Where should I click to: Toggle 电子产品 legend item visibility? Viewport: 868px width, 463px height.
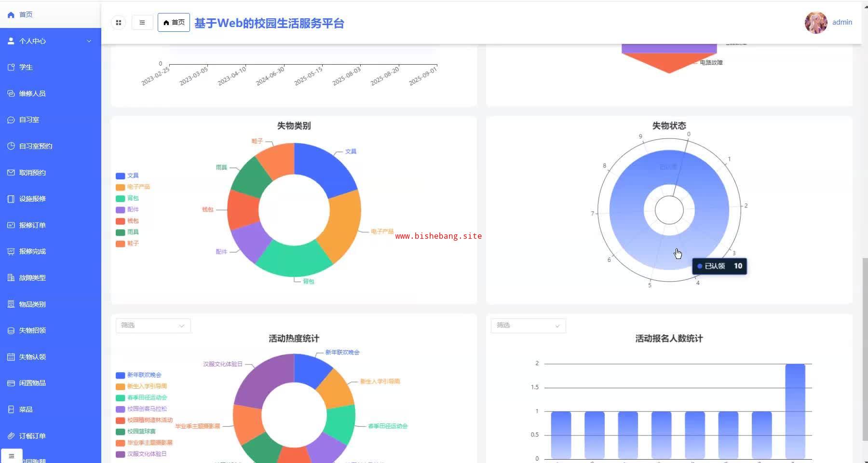click(x=133, y=187)
